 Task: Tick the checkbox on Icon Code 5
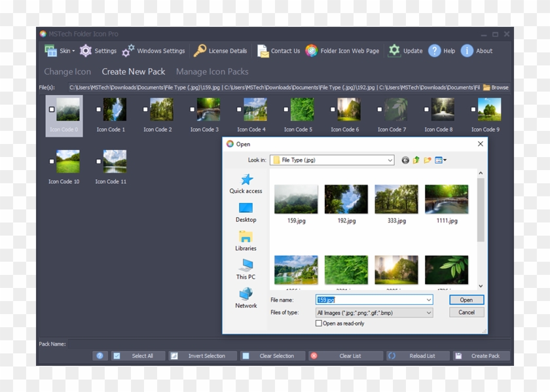[286, 109]
